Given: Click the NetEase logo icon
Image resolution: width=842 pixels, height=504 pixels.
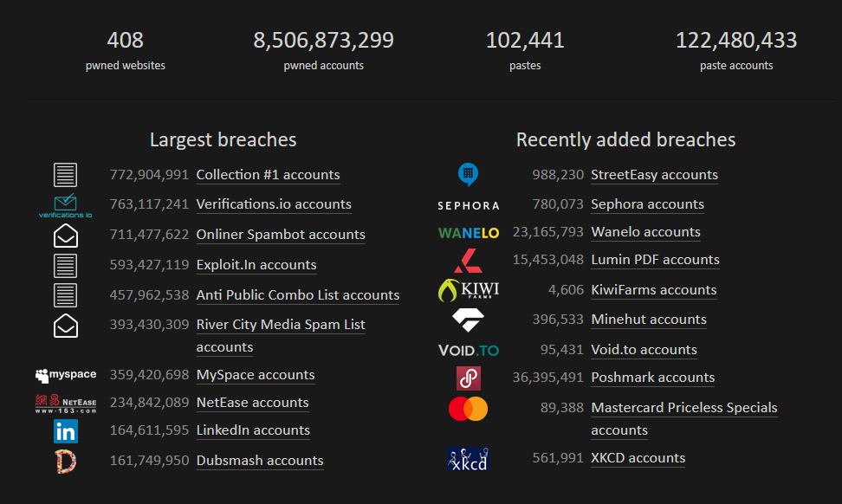Looking at the screenshot, I should coord(65,403).
